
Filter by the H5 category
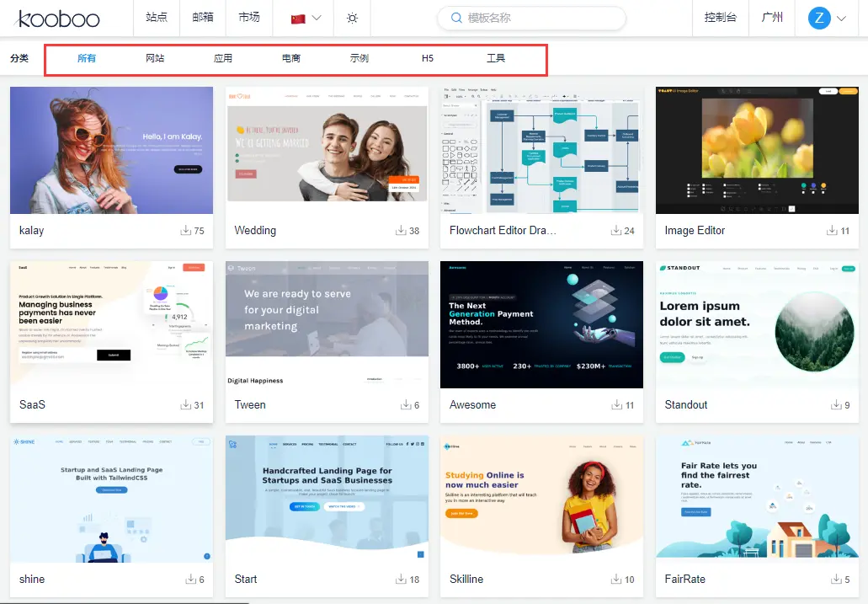428,58
